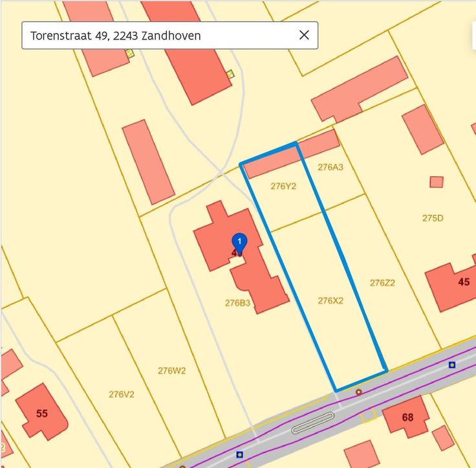Select the blue location pin numbered 1

tap(239, 243)
